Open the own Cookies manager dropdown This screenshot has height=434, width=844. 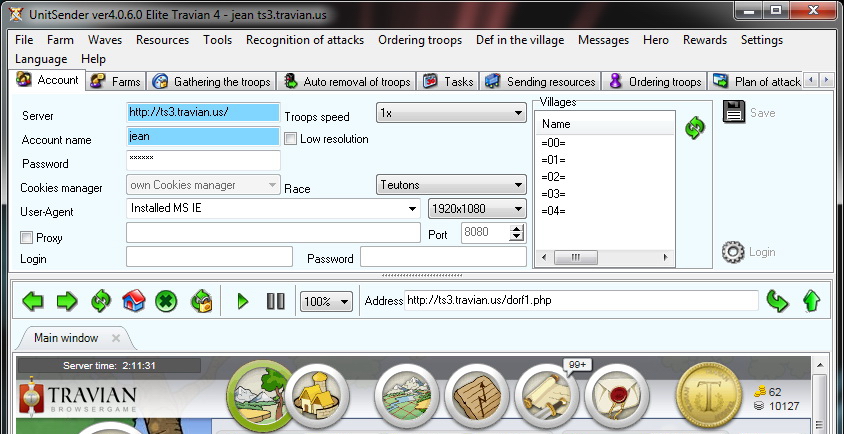tap(203, 185)
